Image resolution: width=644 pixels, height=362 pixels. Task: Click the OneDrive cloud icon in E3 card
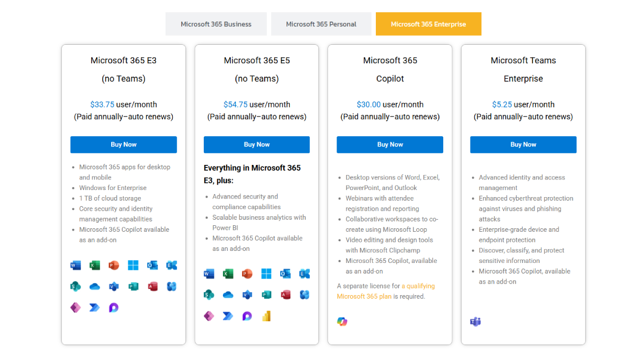95,287
